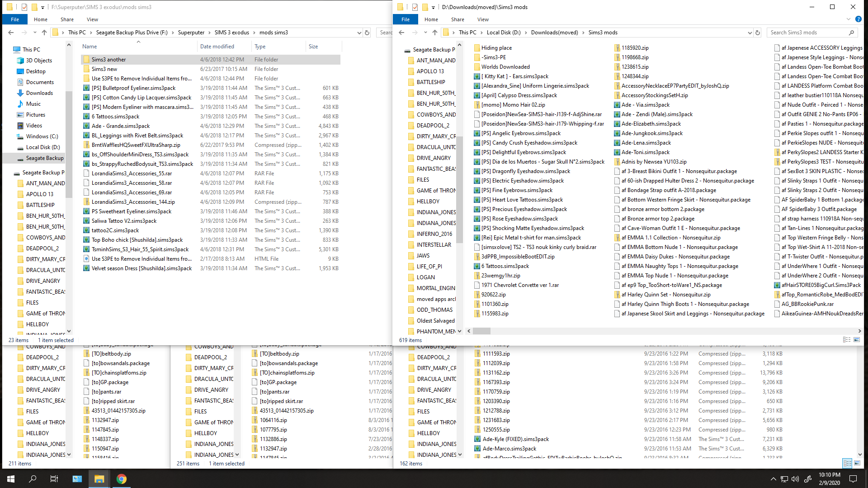Open View tab in mods sims3 window

pos(92,19)
